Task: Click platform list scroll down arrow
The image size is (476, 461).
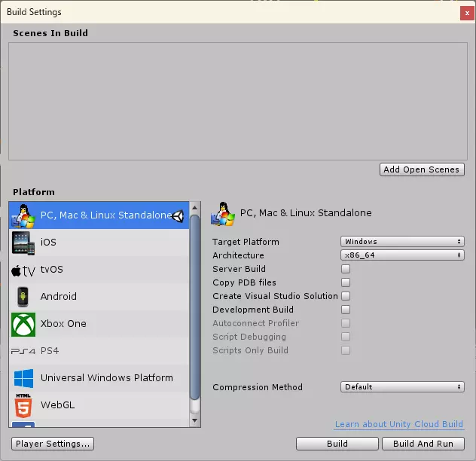Action: tap(194, 420)
